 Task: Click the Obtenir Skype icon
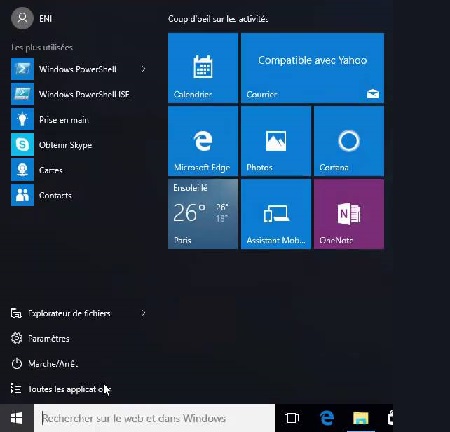pos(22,145)
